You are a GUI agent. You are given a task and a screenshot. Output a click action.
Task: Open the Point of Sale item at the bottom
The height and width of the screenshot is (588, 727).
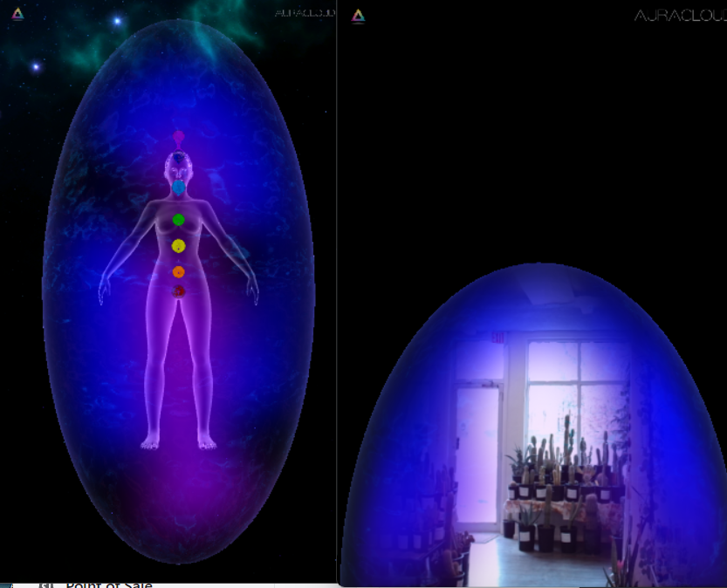(96, 585)
